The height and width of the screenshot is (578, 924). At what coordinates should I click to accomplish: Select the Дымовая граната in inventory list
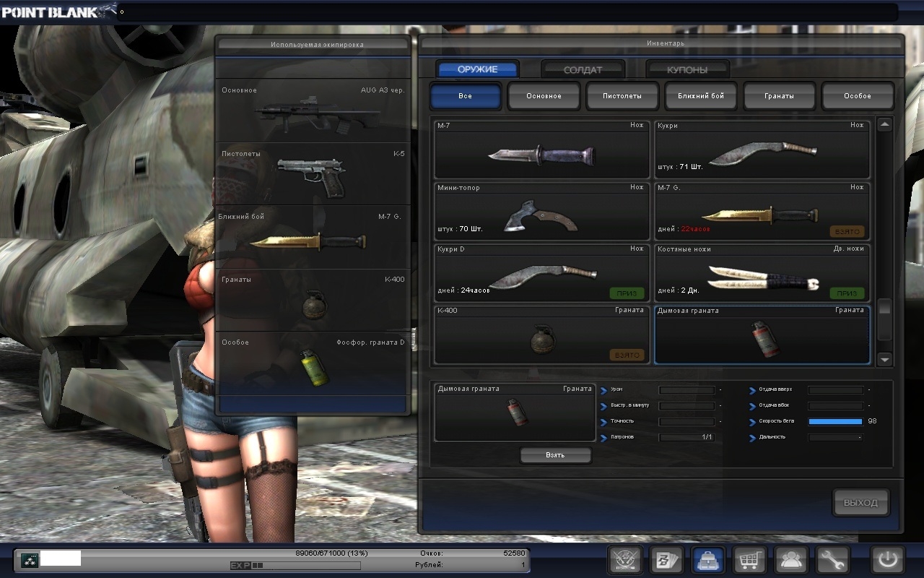(762, 335)
